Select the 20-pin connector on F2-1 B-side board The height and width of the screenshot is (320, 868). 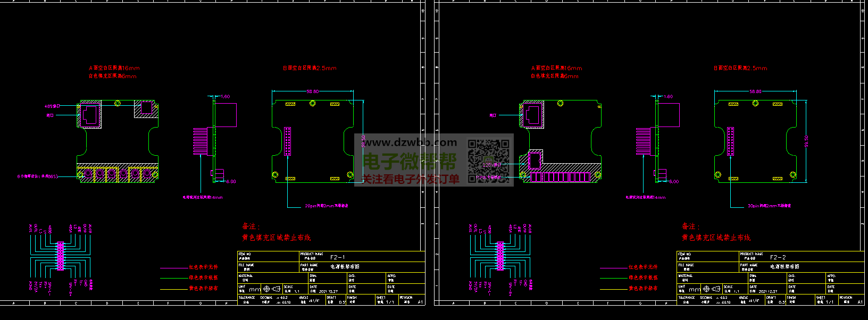click(287, 141)
